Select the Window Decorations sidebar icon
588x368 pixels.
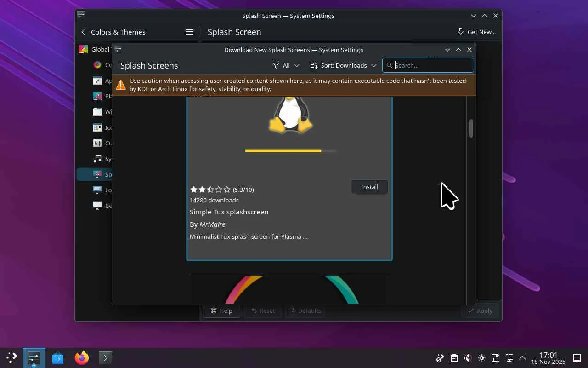(x=97, y=112)
